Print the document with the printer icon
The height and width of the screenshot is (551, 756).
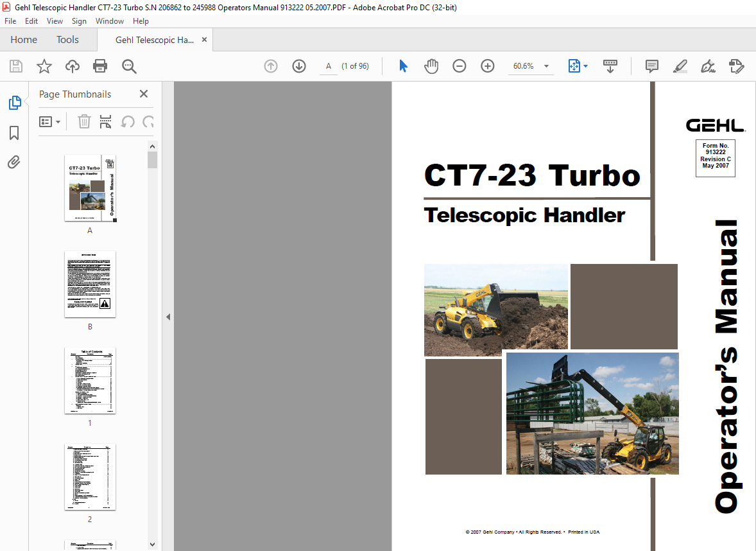click(100, 66)
